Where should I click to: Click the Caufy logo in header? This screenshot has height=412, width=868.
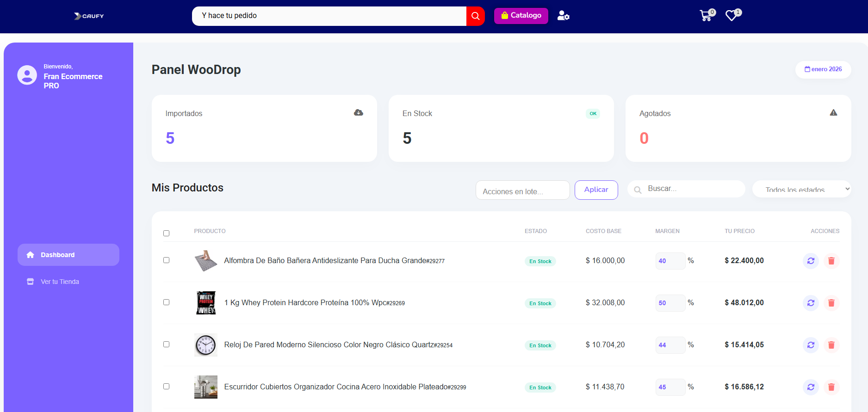pyautogui.click(x=89, y=16)
